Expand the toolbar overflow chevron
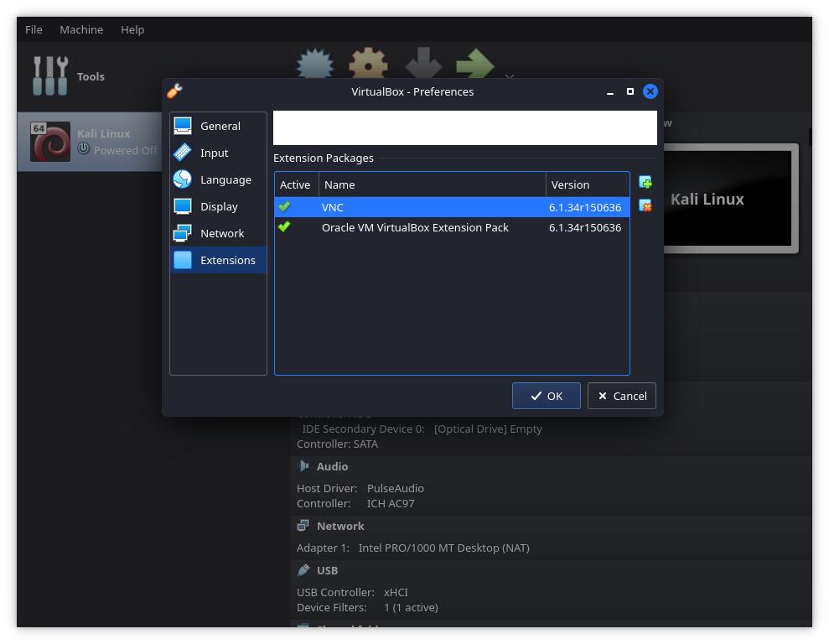829x644 pixels. pos(510,78)
